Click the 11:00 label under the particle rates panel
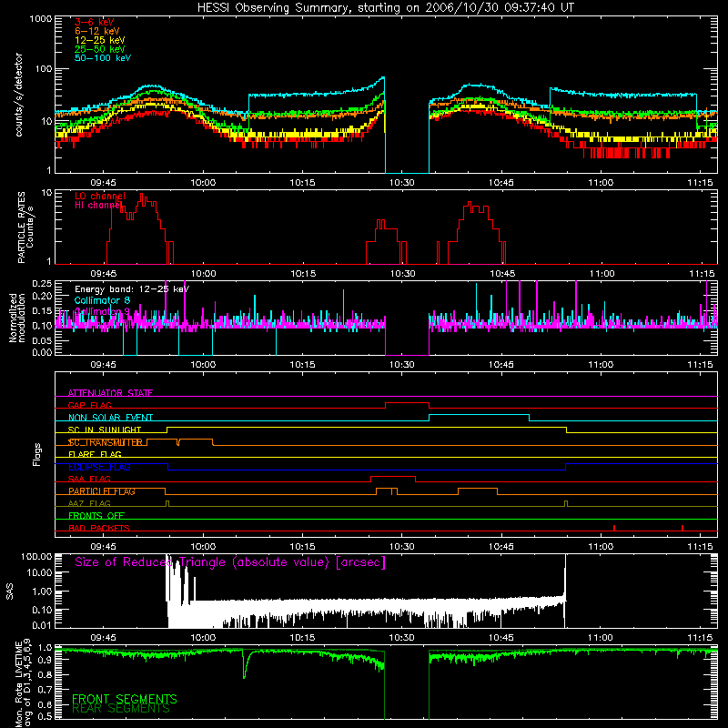This screenshot has height=728, width=728. (x=602, y=274)
